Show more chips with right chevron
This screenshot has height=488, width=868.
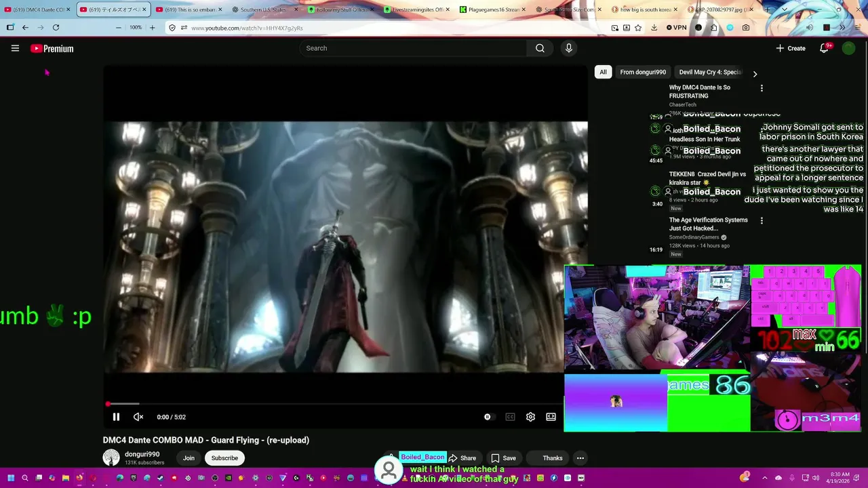[755, 74]
